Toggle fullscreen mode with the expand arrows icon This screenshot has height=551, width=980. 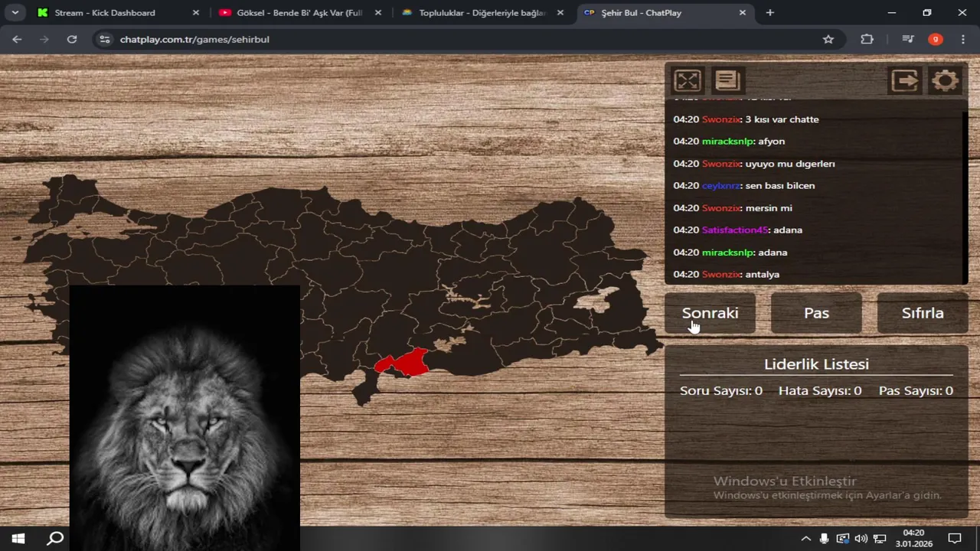(688, 80)
